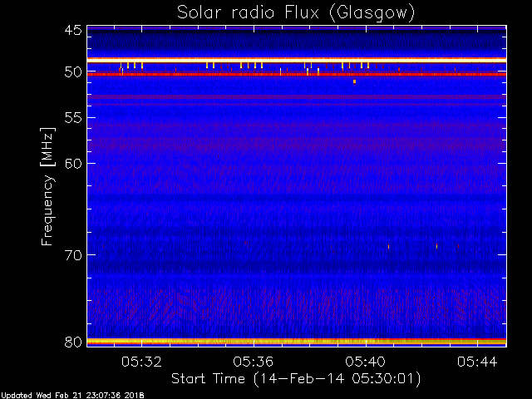Click the bright white band above 50 MHz
This screenshot has height=399, width=532.
tap(297, 60)
